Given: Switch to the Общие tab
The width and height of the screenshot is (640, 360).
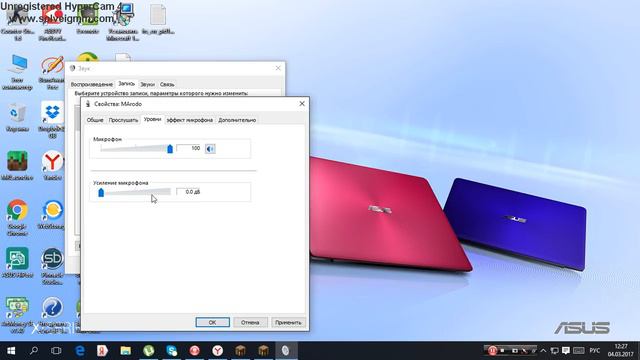Looking at the screenshot, I should click(x=95, y=120).
